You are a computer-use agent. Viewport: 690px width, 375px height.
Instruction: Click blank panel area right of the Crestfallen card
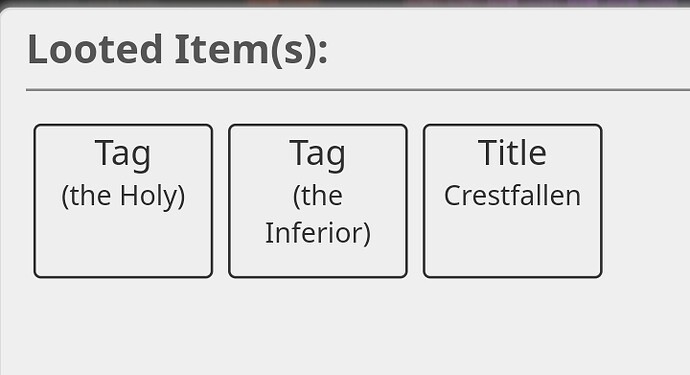647,201
